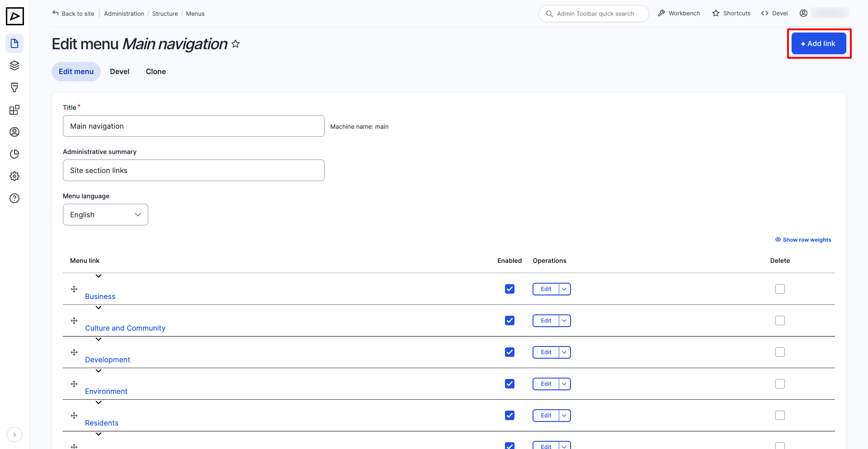
Task: Expand the Edit operations dropdown for Culture and Community
Action: (x=564, y=320)
